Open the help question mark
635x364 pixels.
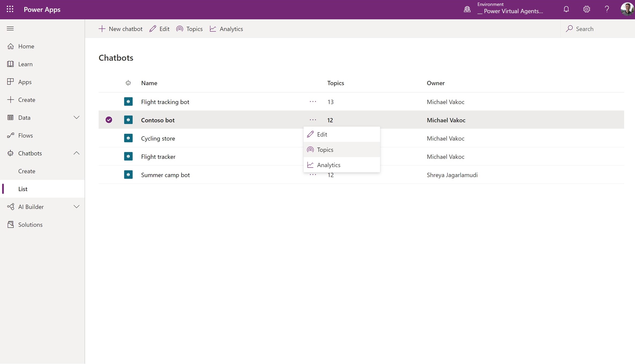(x=607, y=9)
